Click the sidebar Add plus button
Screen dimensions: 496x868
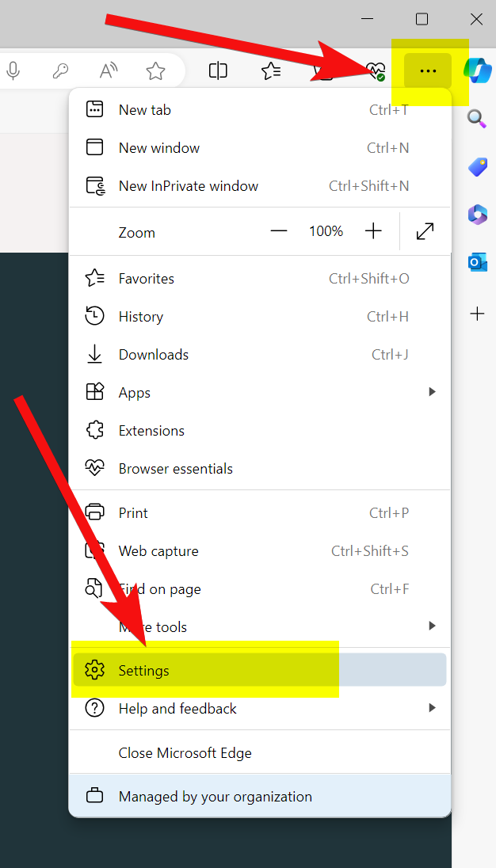[477, 314]
